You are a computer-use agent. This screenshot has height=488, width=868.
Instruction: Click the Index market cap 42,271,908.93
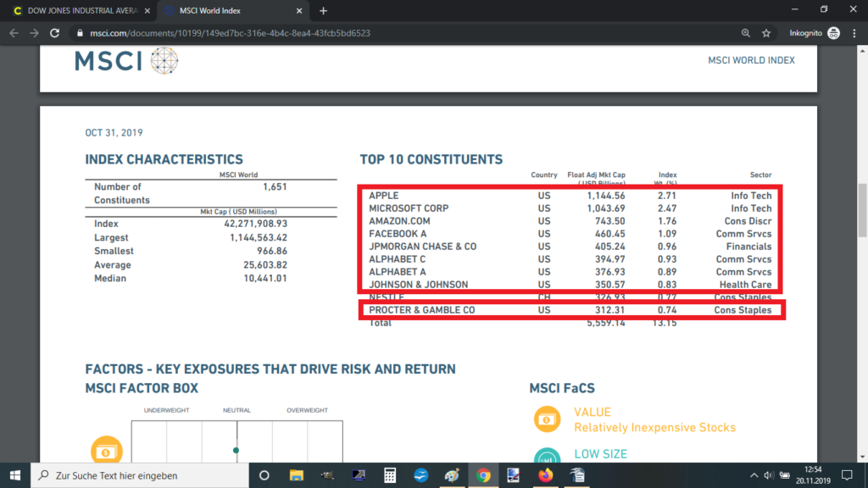tap(256, 224)
